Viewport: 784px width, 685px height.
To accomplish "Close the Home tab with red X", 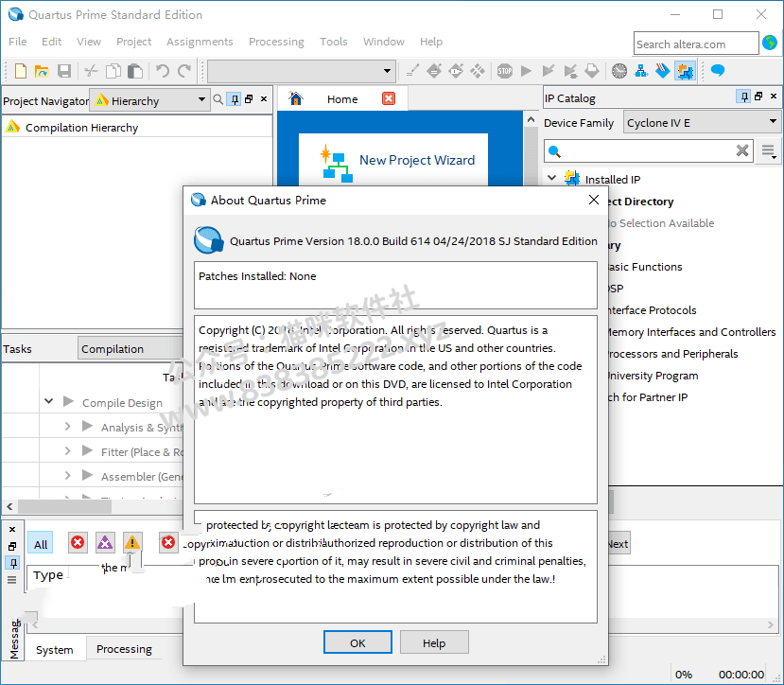I will point(389,98).
